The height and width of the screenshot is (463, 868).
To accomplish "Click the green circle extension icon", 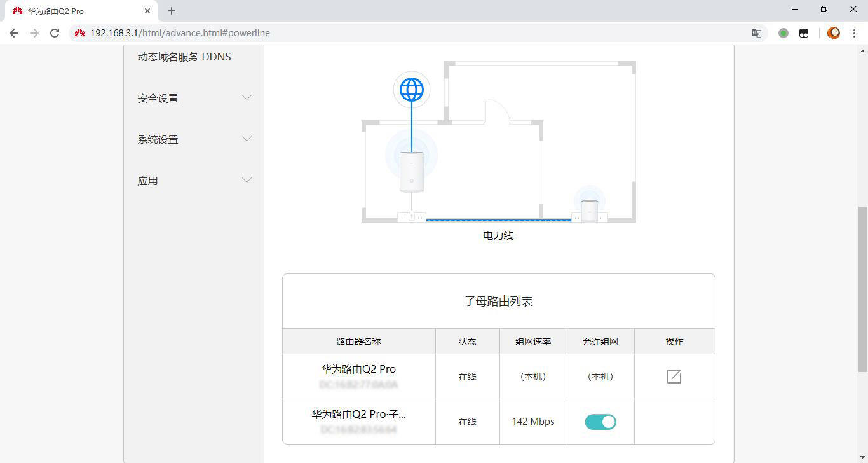I will [783, 33].
